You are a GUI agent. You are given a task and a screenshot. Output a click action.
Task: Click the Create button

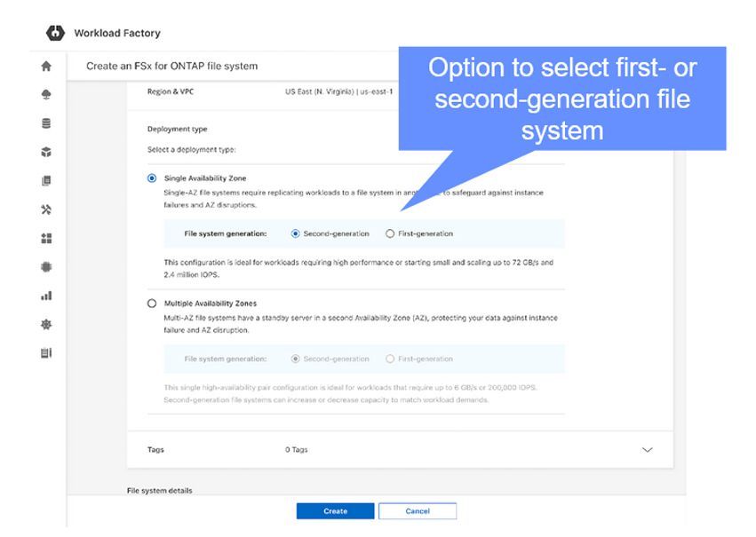[x=335, y=511]
